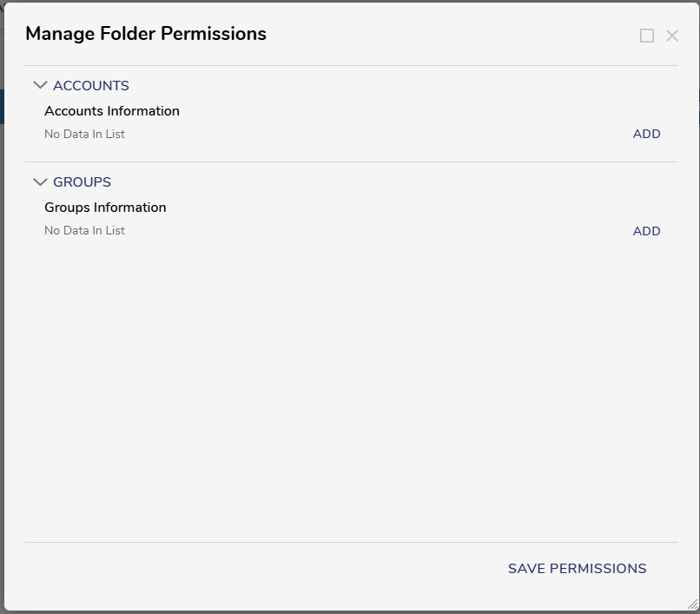
Task: Save the folder permissions
Action: (x=578, y=569)
